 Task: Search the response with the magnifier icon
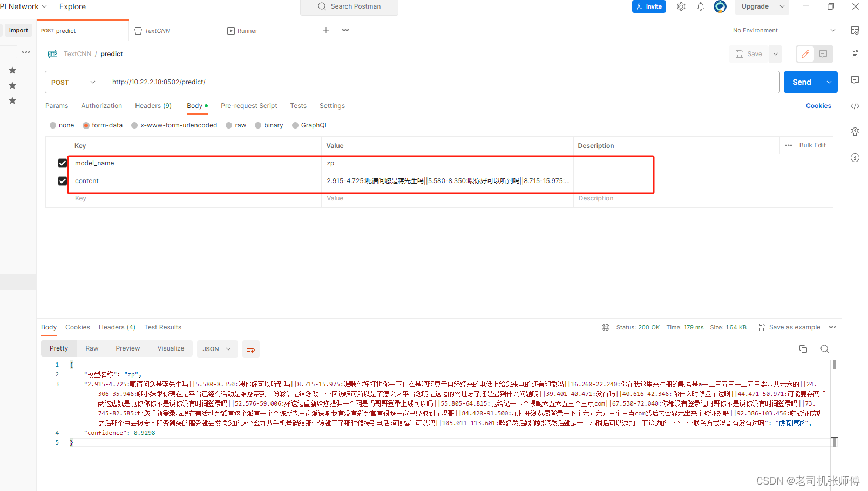click(824, 349)
